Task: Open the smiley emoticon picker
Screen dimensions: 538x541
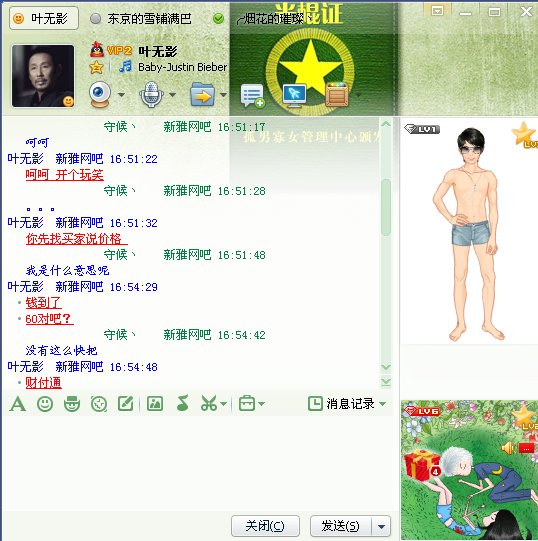Action: pos(45,404)
